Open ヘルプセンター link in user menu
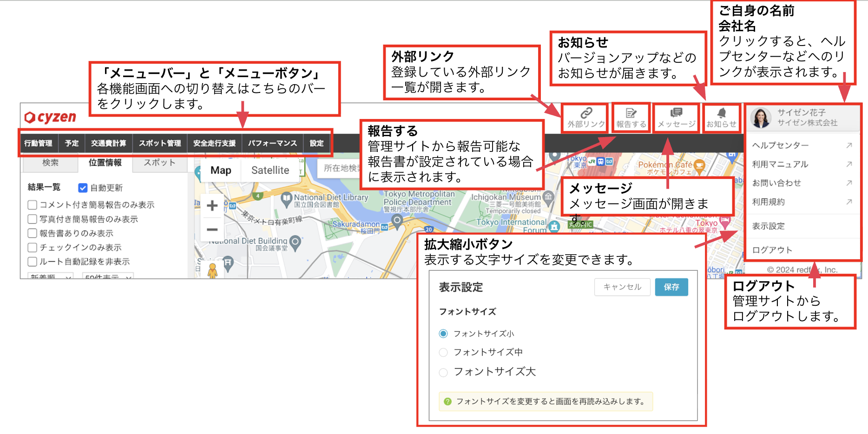868x434 pixels. coord(781,145)
